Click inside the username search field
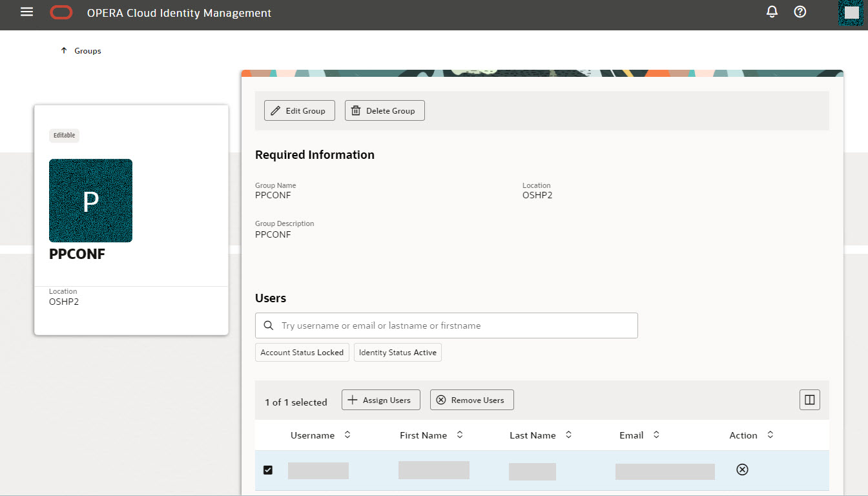Image resolution: width=868 pixels, height=496 pixels. click(446, 325)
